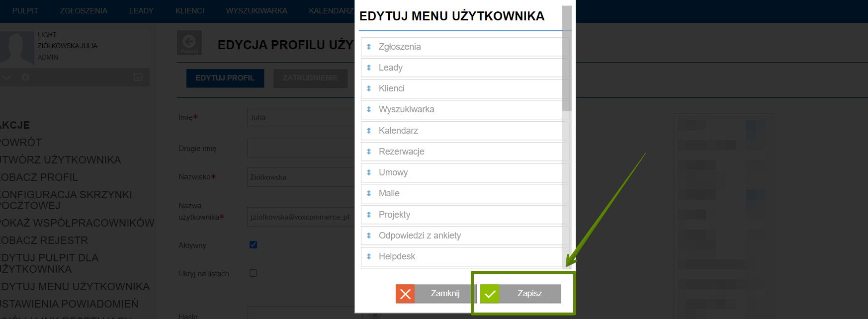Open ZGŁOSZENIA in the top navigation

84,11
